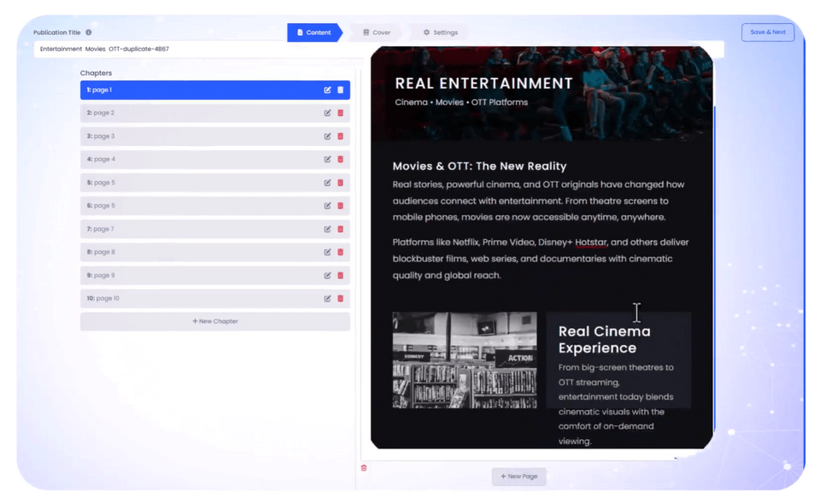Select chapter 4: page 4
The width and height of the screenshot is (820, 504).
coord(215,160)
